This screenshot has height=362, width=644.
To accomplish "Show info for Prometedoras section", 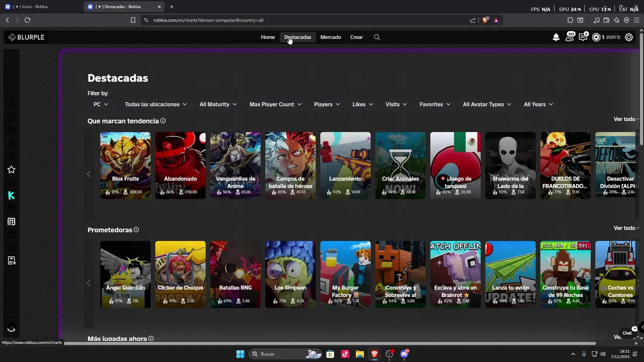I will (136, 230).
